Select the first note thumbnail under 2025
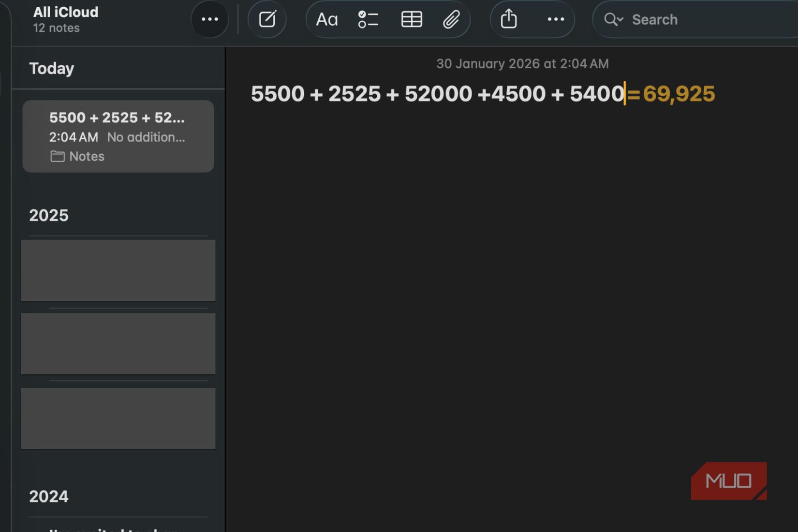The height and width of the screenshot is (532, 798). [118, 270]
